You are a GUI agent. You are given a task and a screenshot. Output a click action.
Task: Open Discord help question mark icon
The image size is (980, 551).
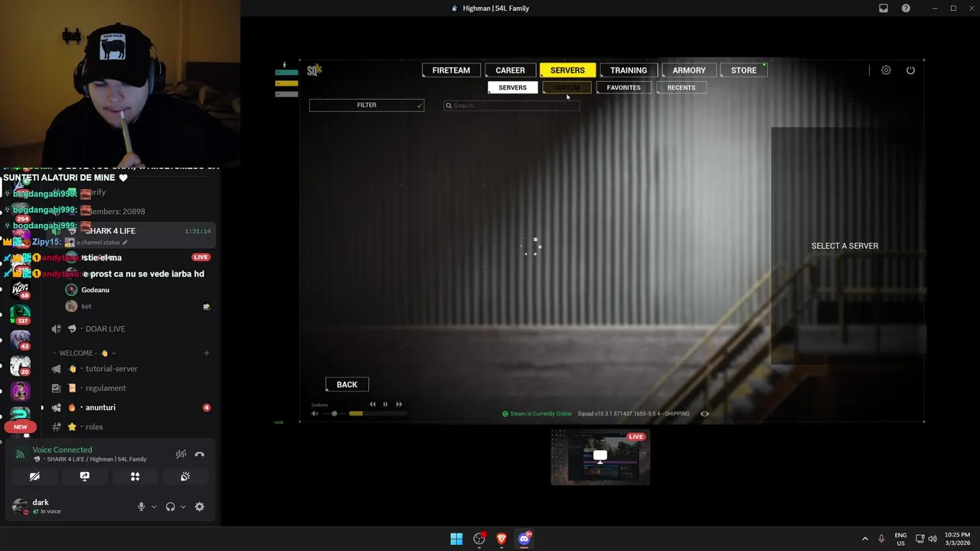(906, 8)
